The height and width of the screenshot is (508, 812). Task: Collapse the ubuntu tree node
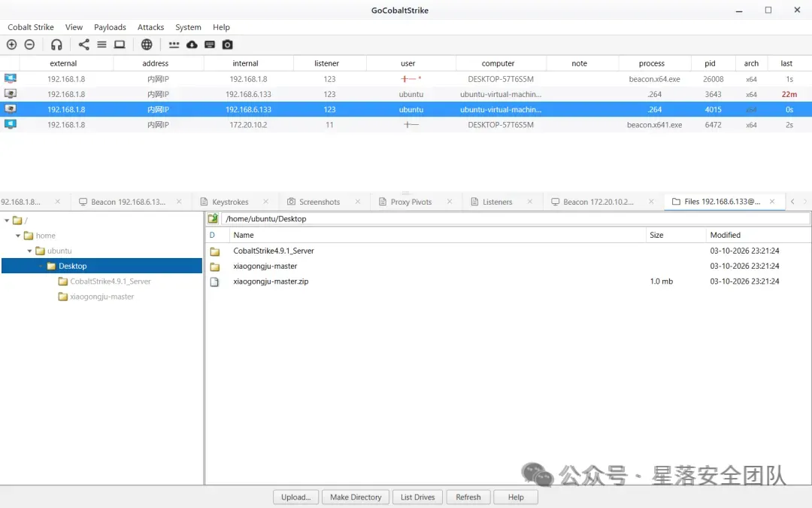click(x=29, y=251)
